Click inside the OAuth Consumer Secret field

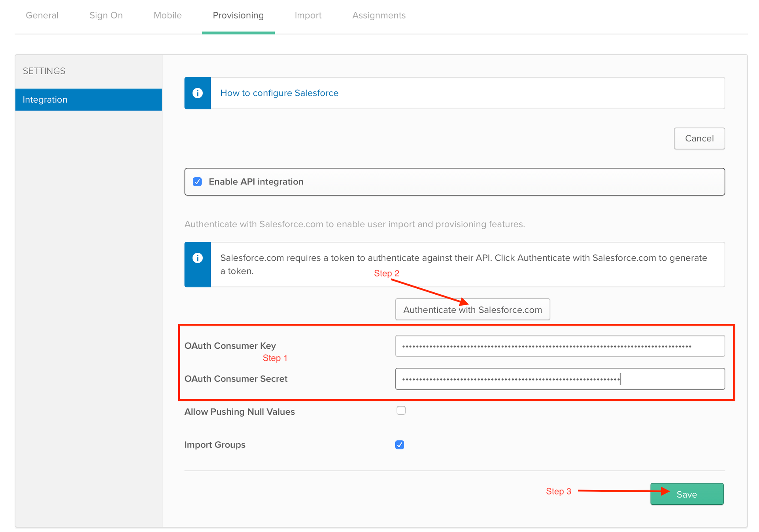[x=559, y=378]
